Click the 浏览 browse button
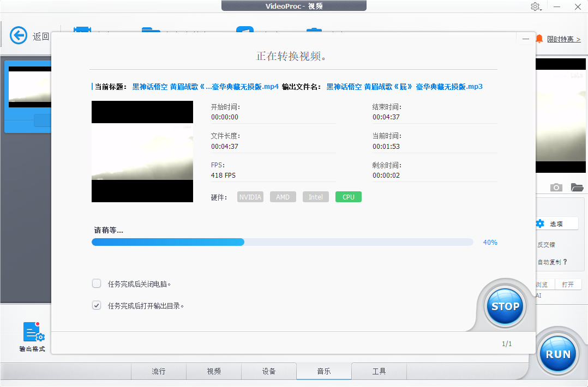The image size is (588, 387). point(541,284)
